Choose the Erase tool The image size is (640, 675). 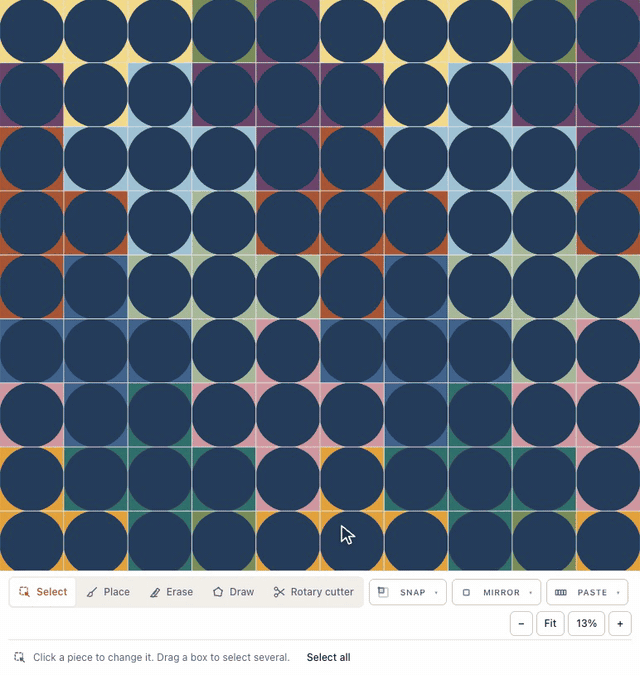pos(171,592)
